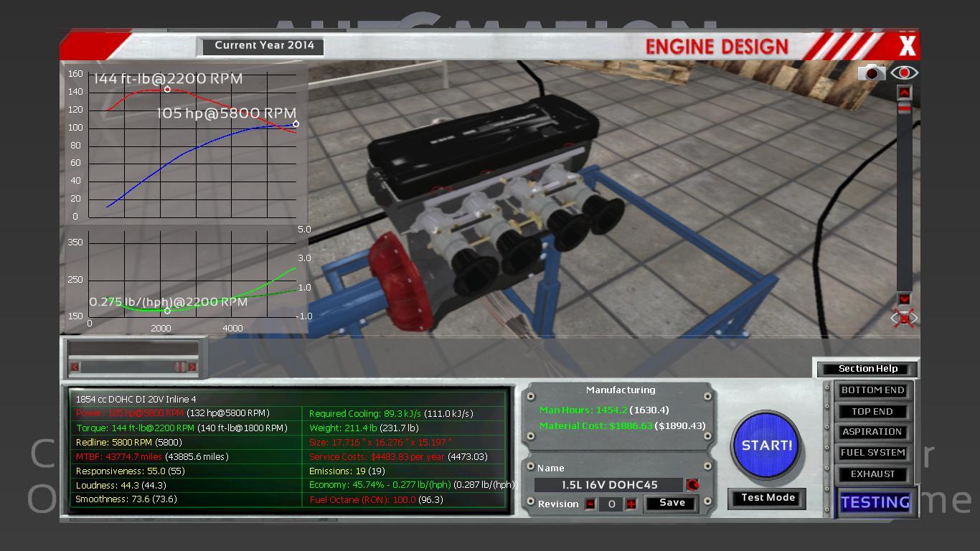
Task: Switch to the Aspiration section
Action: click(872, 432)
